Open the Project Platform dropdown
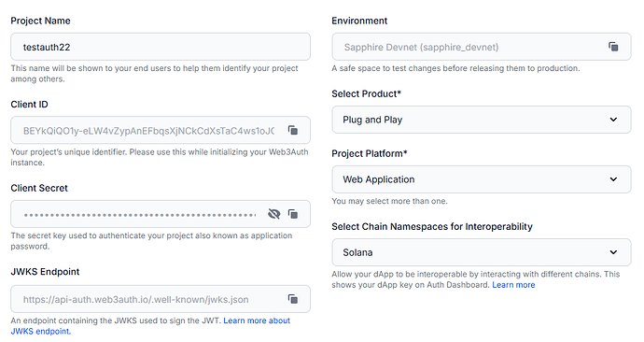The height and width of the screenshot is (342, 644). click(x=482, y=179)
